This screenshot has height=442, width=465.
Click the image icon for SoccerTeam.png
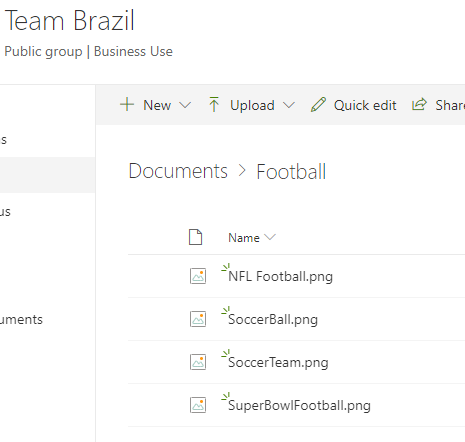198,362
